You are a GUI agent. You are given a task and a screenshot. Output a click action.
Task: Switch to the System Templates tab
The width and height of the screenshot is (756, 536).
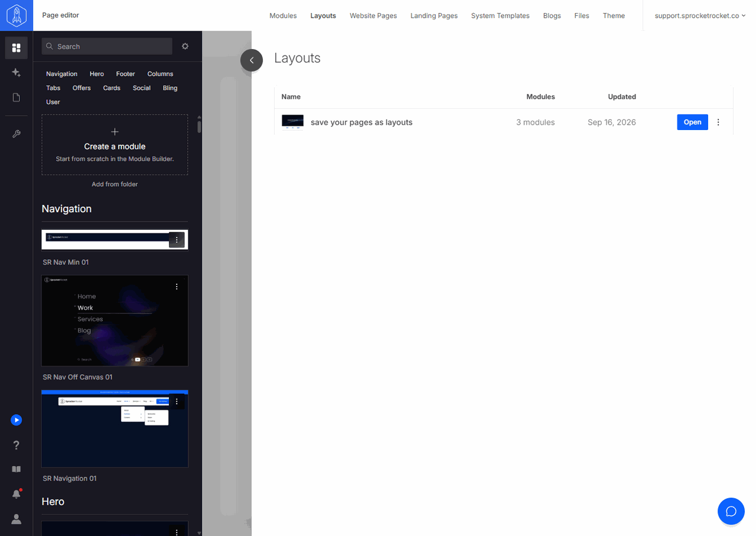(500, 16)
